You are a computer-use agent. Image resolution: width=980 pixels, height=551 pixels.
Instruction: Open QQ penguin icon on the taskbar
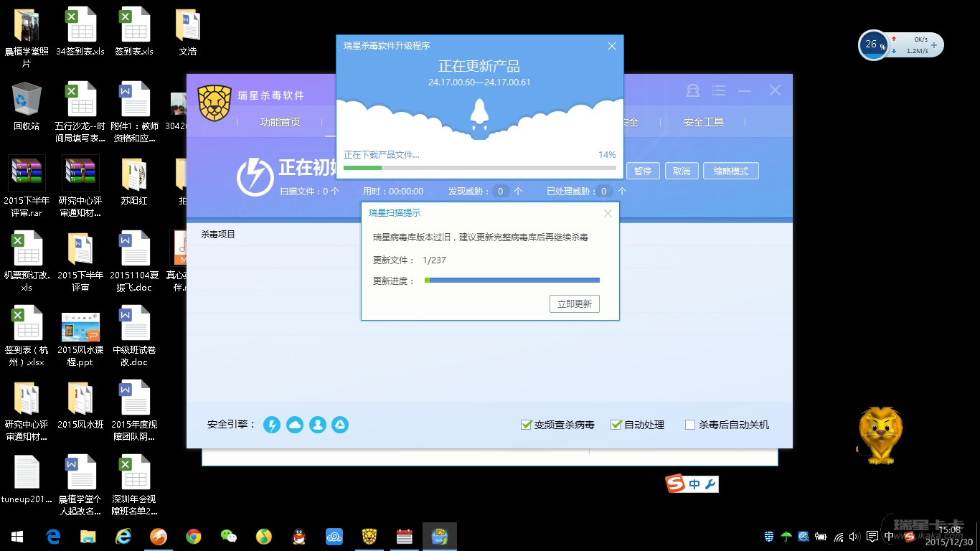point(299,537)
